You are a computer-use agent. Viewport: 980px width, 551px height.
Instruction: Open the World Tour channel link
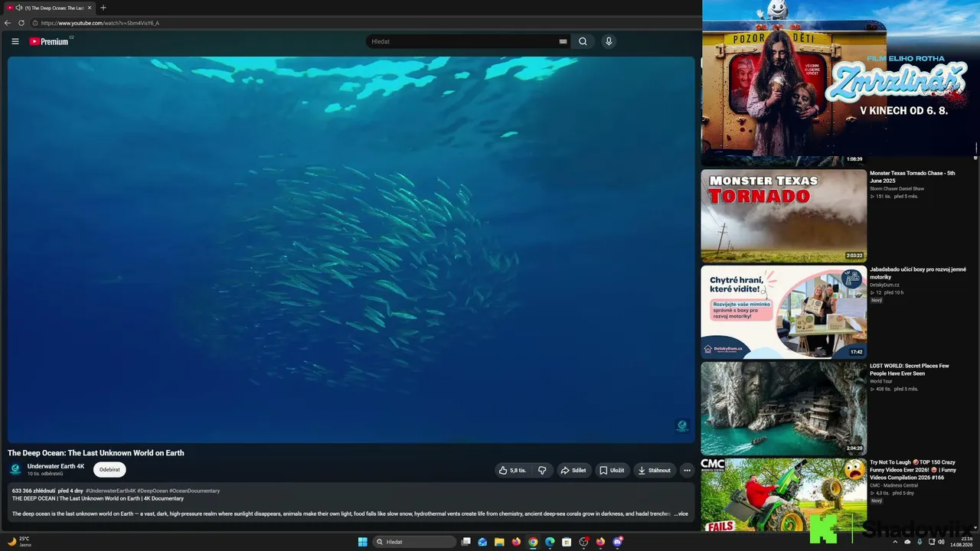[x=880, y=381]
